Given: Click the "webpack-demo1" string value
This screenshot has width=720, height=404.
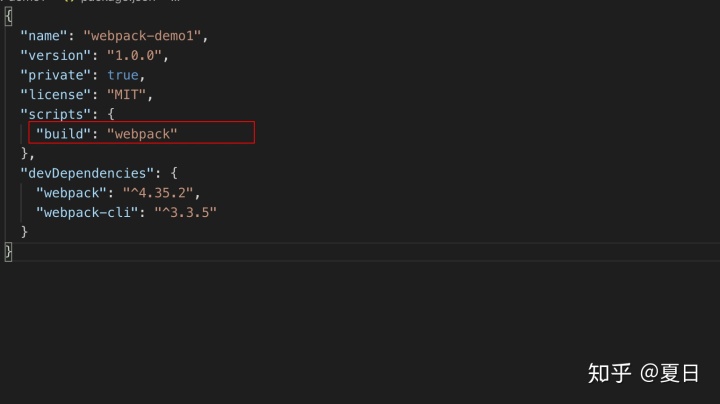Looking at the screenshot, I should click(142, 36).
